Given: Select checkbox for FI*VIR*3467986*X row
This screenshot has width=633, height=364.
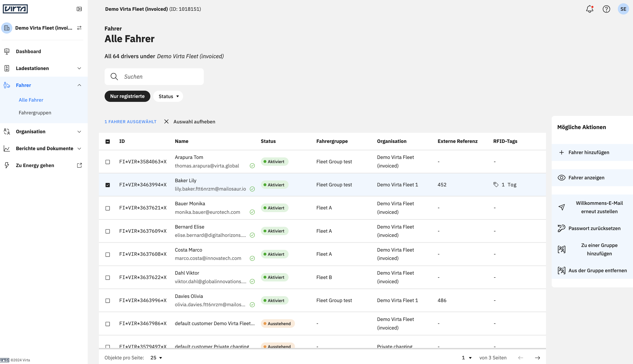Looking at the screenshot, I should (108, 324).
